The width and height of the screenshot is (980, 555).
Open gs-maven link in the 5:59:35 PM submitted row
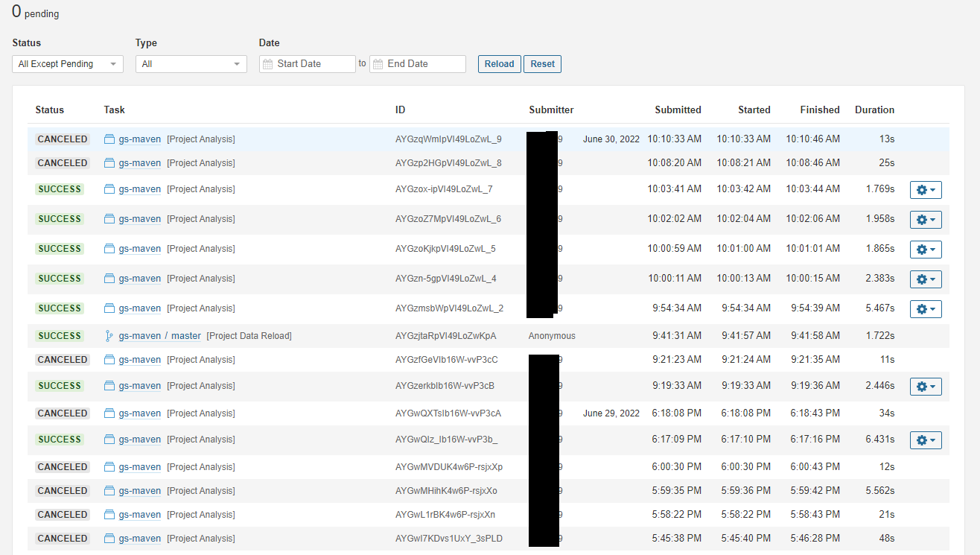pyautogui.click(x=140, y=491)
